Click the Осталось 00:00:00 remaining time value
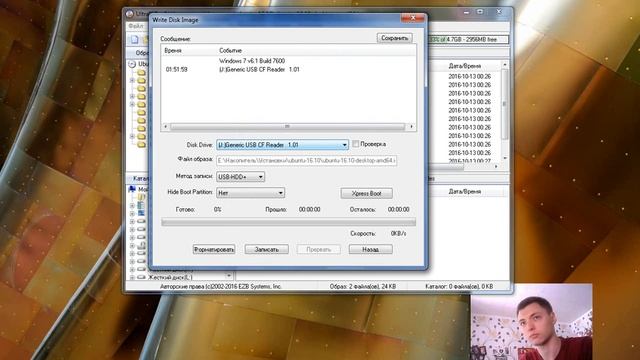The image size is (640, 360). (398, 209)
